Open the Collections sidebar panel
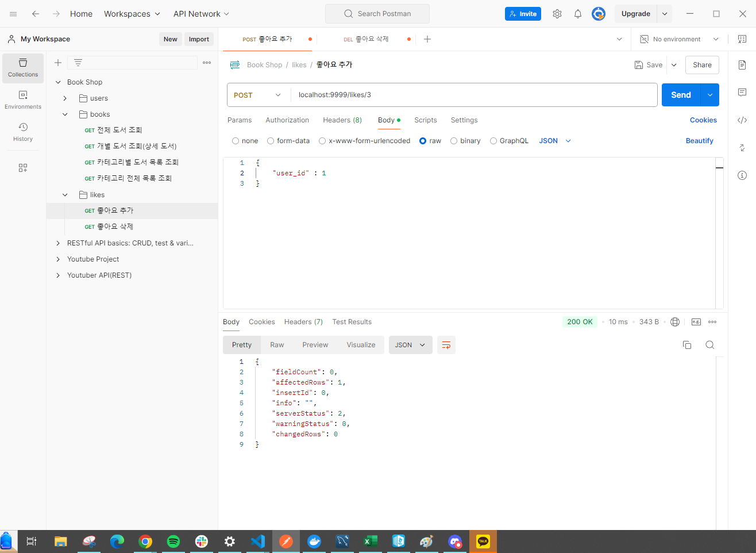Viewport: 756px width, 553px height. [x=23, y=68]
